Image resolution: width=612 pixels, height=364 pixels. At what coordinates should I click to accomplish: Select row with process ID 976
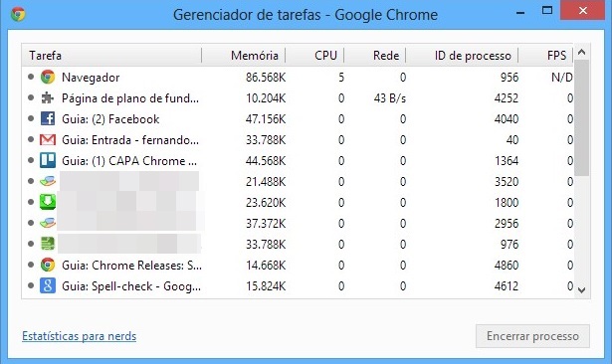(298, 245)
